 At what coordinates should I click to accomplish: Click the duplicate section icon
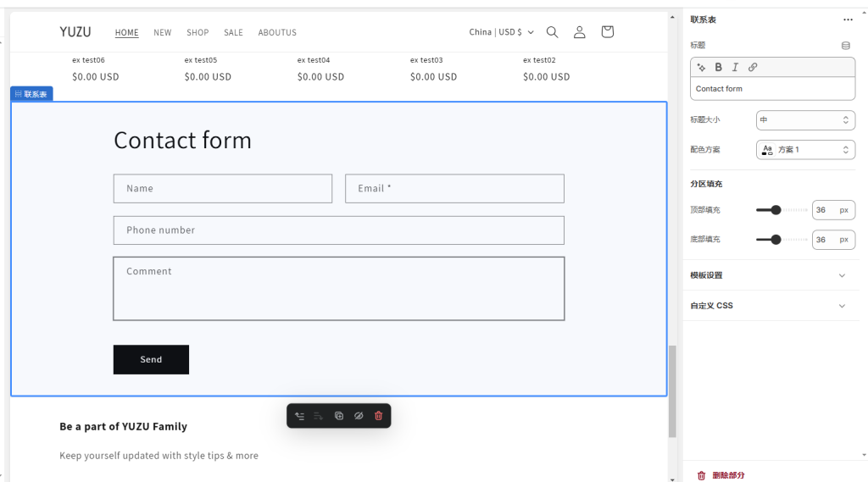(339, 416)
